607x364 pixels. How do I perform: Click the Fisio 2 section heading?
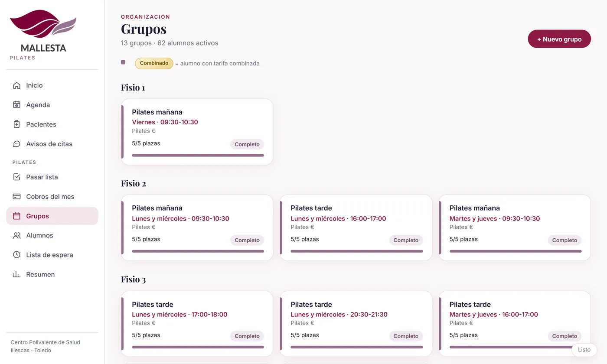point(134,183)
